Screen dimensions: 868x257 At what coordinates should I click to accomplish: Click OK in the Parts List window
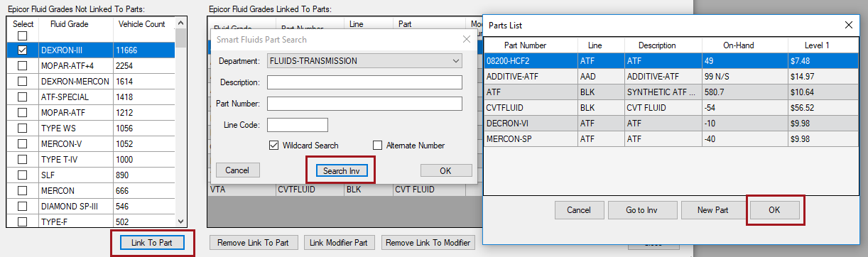pyautogui.click(x=774, y=210)
